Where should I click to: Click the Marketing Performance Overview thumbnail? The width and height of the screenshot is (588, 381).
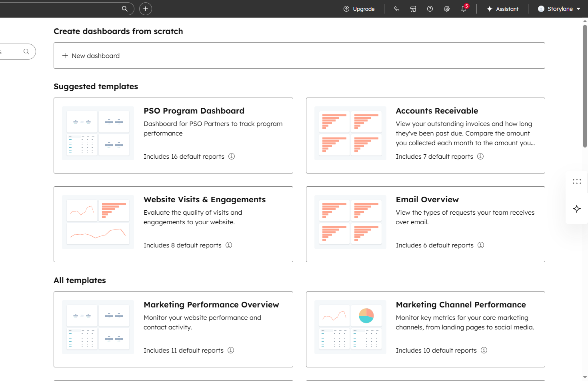pos(98,327)
